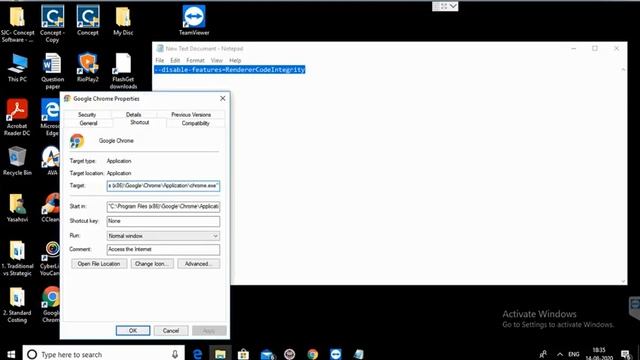Switch to the Details tab
The image size is (640, 360).
point(133,115)
